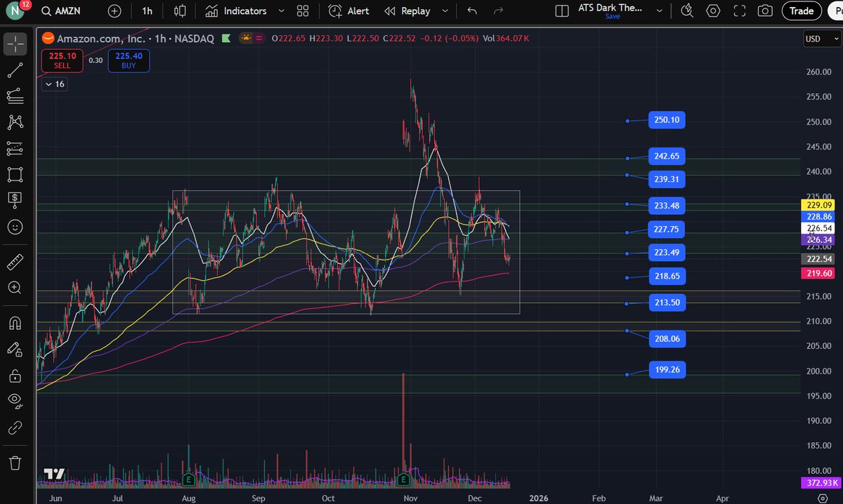Open chart settings hexagon icon
Image resolution: width=843 pixels, height=504 pixels.
[x=714, y=11]
